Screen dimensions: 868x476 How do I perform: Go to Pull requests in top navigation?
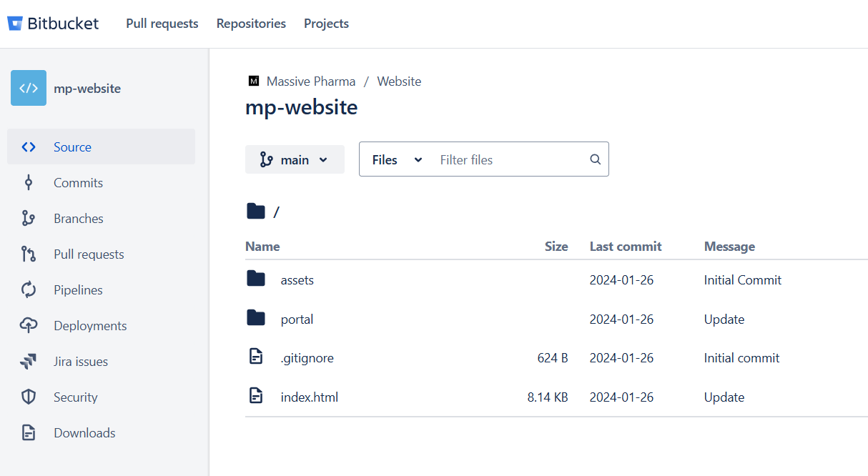point(162,24)
